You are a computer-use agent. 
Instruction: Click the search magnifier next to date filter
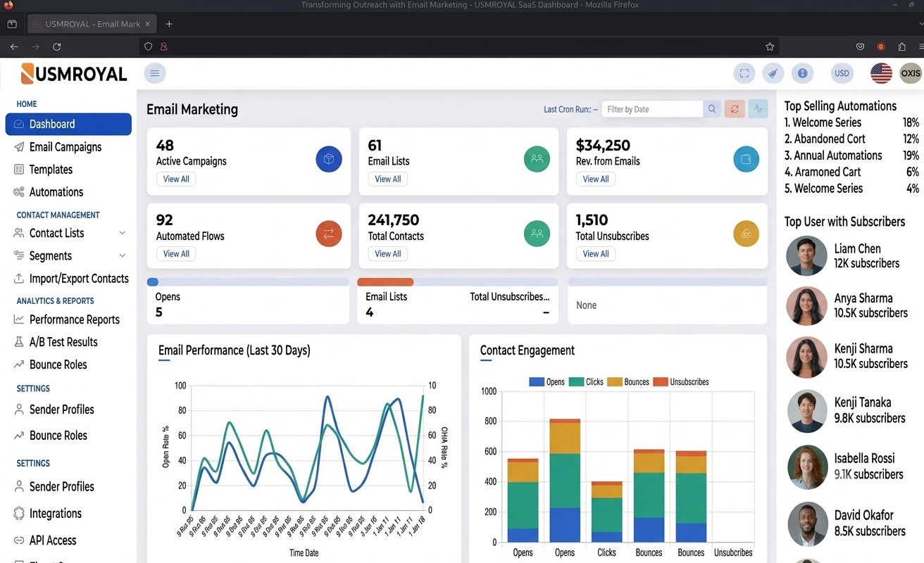(712, 109)
